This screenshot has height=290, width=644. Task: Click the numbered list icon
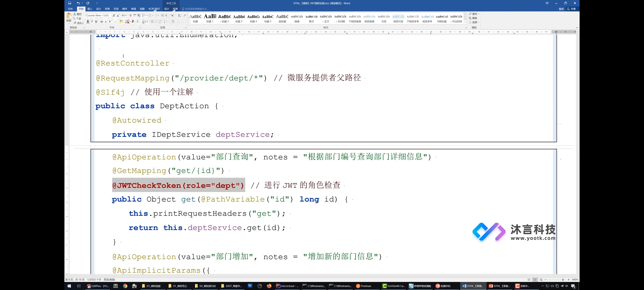pyautogui.click(x=150, y=16)
